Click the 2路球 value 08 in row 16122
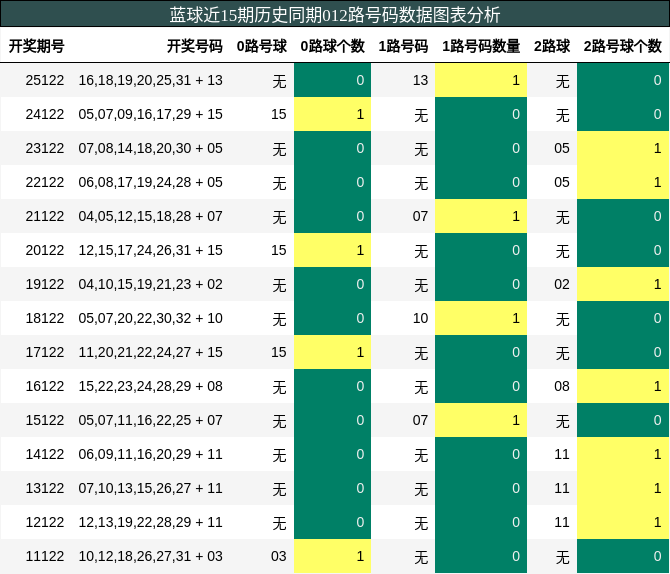 (x=562, y=386)
